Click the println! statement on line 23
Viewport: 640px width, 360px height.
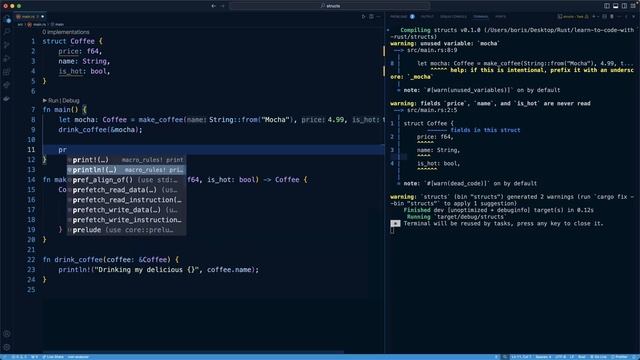click(158, 270)
